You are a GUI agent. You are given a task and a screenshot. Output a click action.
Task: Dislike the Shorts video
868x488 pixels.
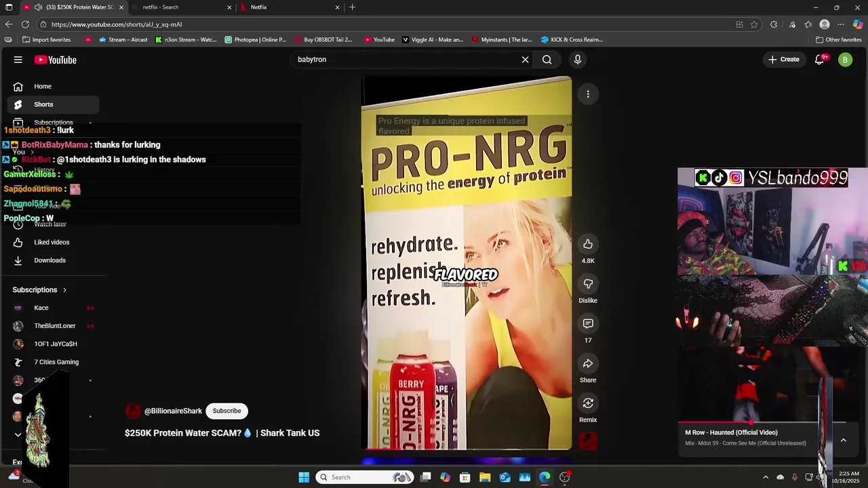(588, 284)
